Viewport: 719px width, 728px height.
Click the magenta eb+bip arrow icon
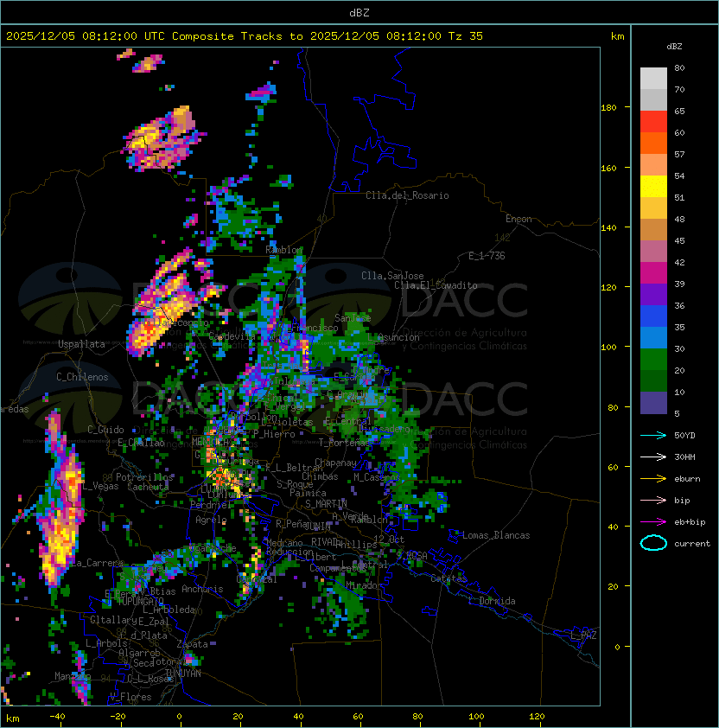(x=653, y=522)
